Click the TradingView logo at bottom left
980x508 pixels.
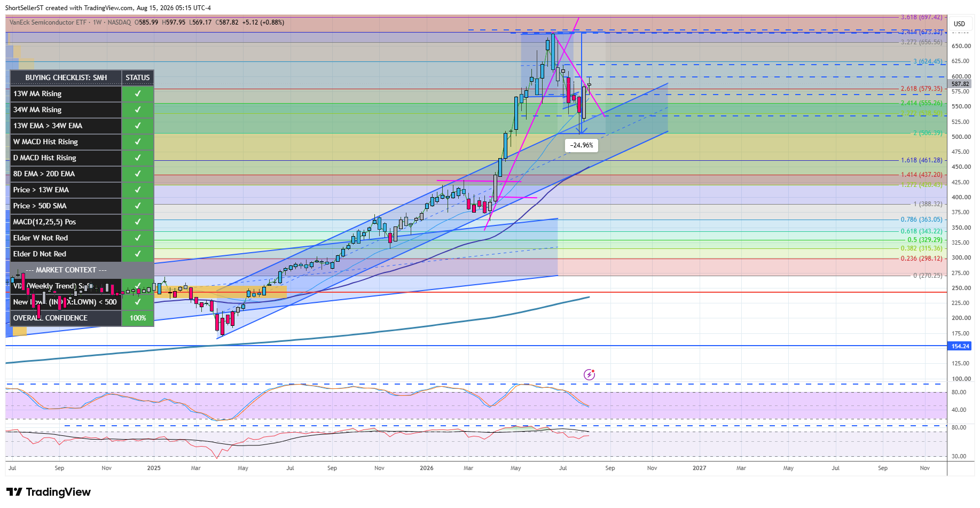point(49,492)
